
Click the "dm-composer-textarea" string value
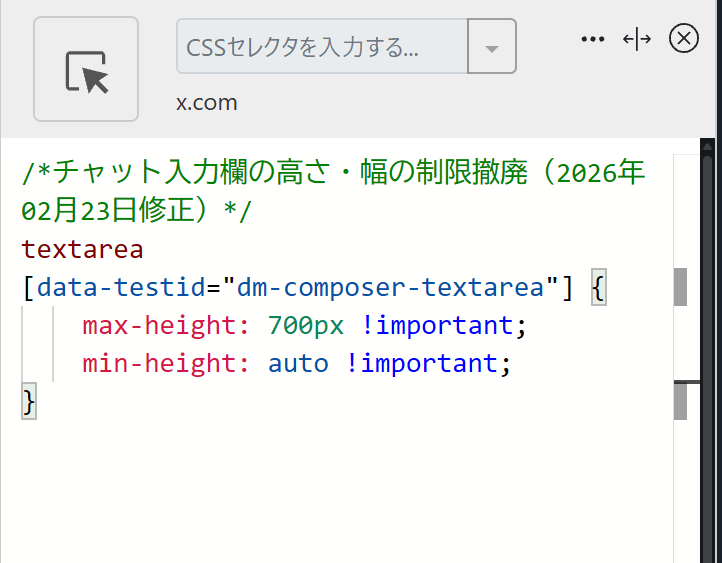pos(390,288)
